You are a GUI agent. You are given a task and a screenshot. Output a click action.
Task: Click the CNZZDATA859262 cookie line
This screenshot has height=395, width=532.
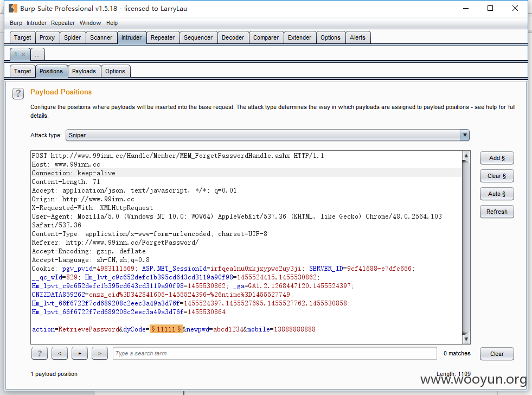pyautogui.click(x=162, y=295)
